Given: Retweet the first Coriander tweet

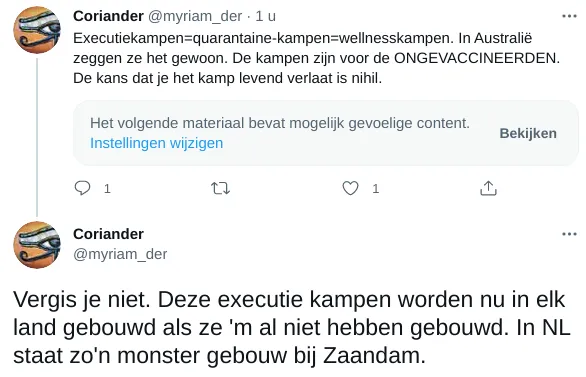Looking at the screenshot, I should point(220,188).
